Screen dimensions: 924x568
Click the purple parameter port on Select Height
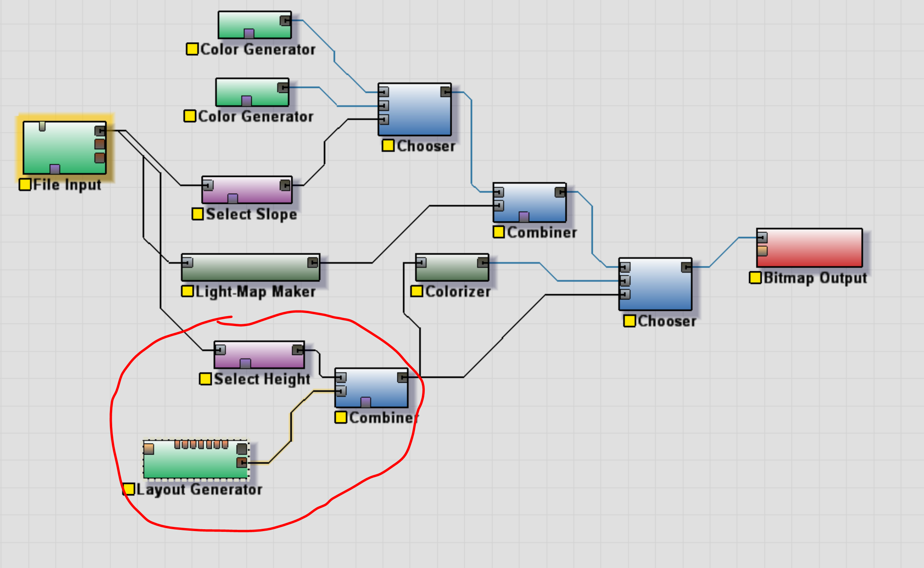pyautogui.click(x=245, y=363)
